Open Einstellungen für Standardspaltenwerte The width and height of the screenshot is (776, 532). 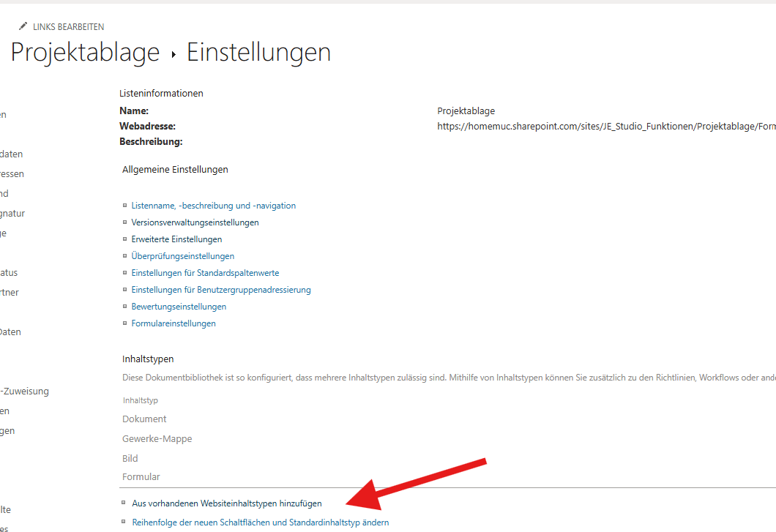pos(205,273)
